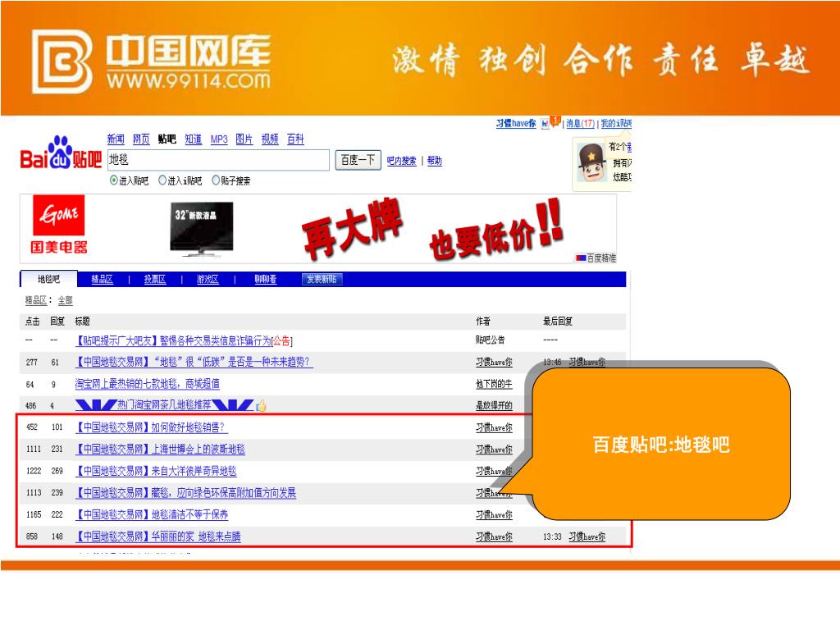The width and height of the screenshot is (840, 630).
Task: Click the 点击 column header
Action: pos(33,321)
